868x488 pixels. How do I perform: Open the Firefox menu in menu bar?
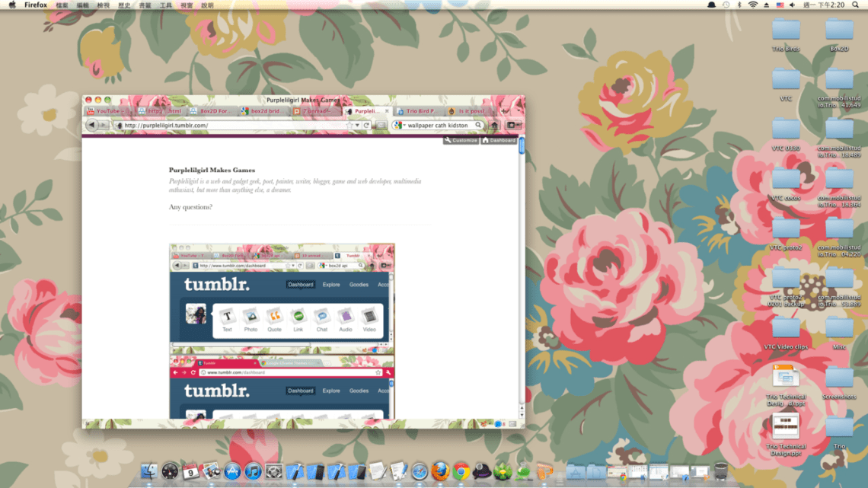36,5
